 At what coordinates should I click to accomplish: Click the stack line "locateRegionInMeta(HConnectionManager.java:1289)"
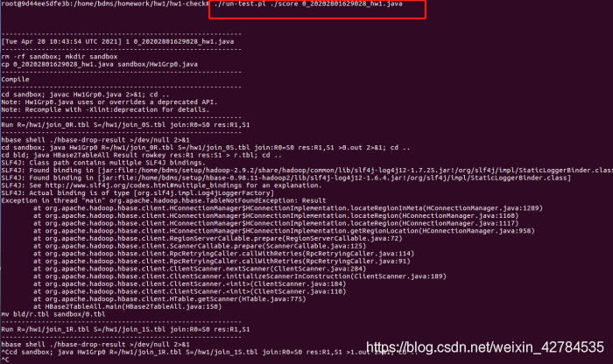coord(288,208)
